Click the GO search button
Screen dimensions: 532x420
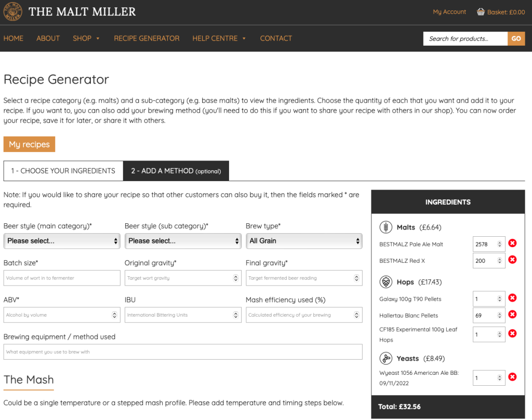(x=516, y=38)
